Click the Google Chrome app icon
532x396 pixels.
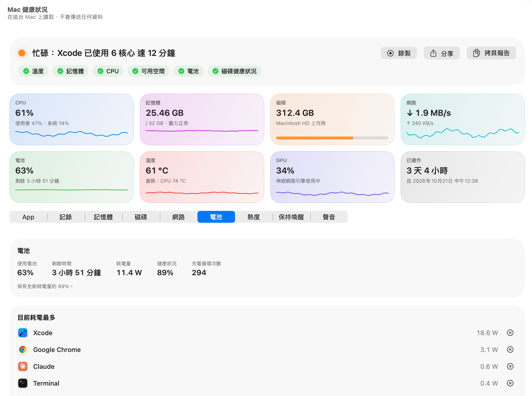point(23,349)
